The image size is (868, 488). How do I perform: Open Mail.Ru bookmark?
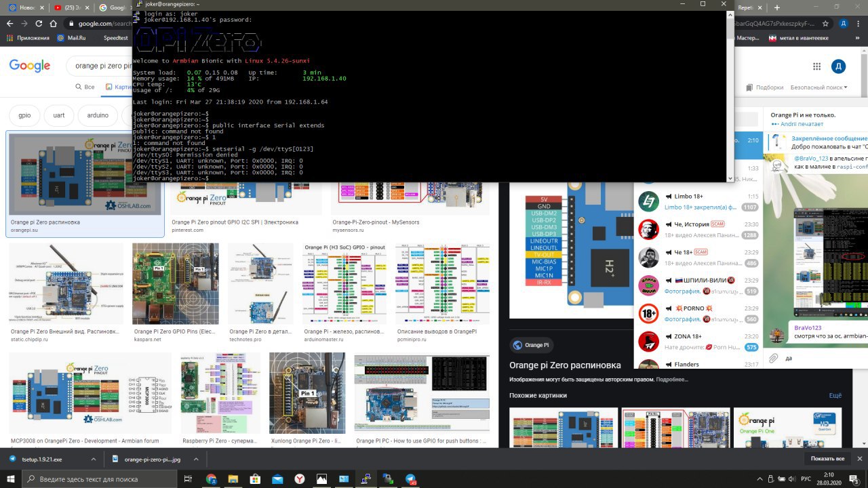(x=71, y=38)
